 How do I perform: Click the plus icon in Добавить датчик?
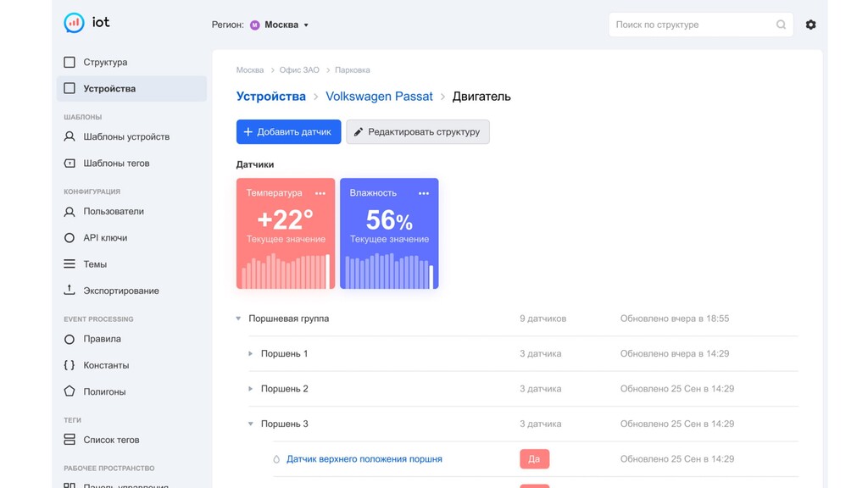tap(248, 131)
